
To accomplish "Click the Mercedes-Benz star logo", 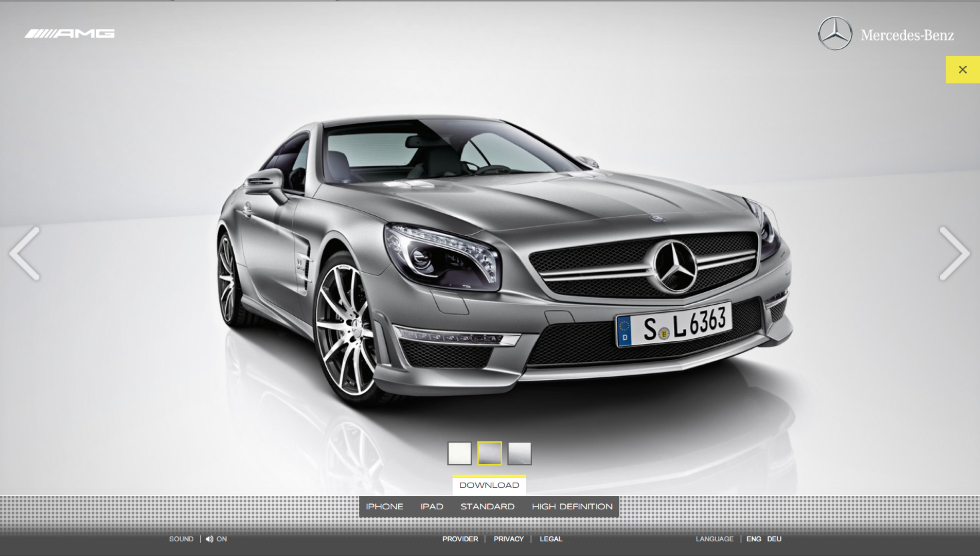I will pyautogui.click(x=835, y=33).
